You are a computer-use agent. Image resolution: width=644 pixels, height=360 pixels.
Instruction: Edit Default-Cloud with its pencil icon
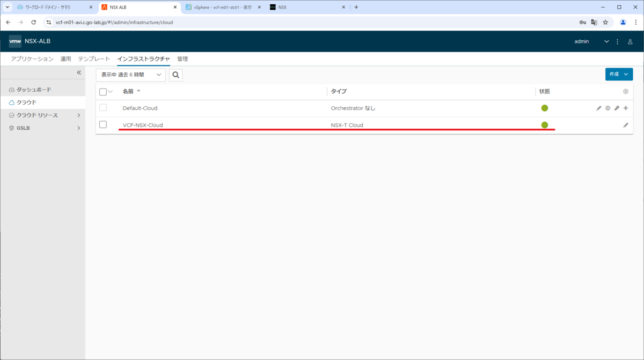(599, 108)
